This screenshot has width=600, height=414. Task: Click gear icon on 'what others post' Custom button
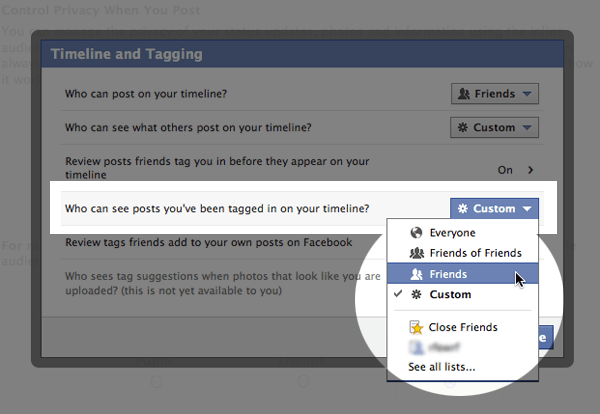[464, 128]
